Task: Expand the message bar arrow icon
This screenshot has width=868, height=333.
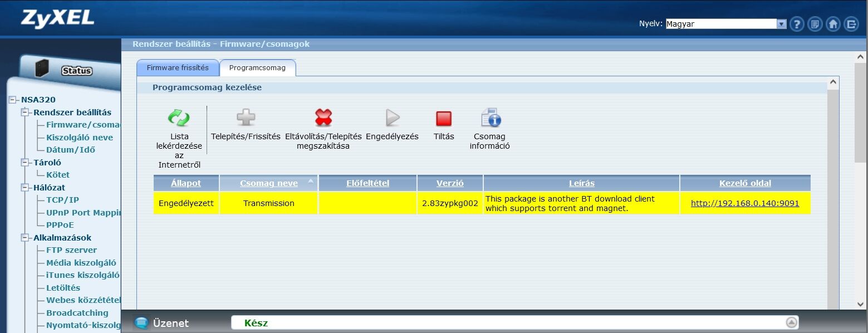Action: [791, 322]
